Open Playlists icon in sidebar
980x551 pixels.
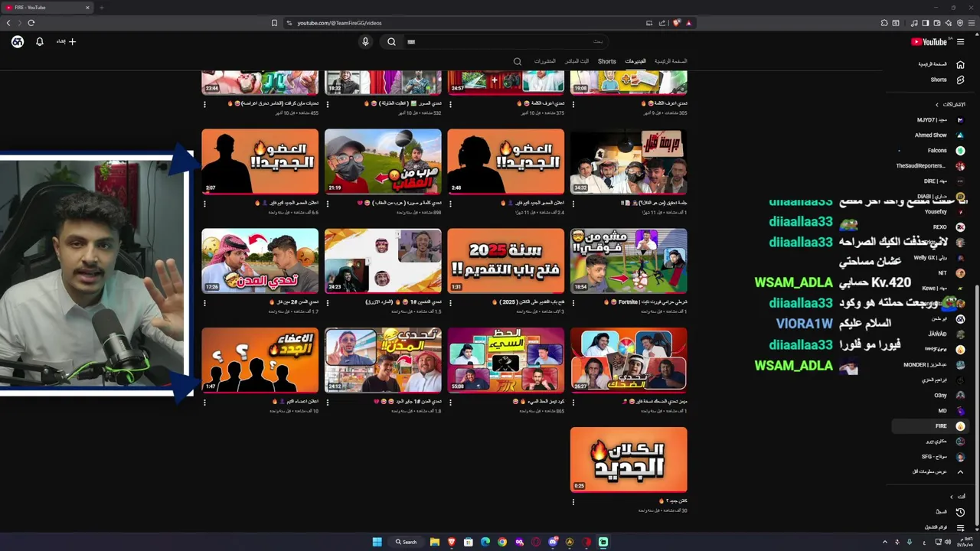tap(960, 527)
